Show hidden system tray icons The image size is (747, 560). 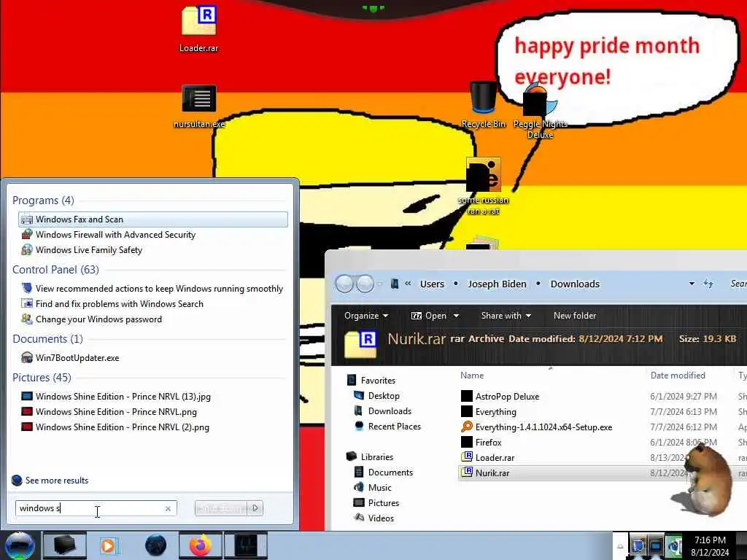pyautogui.click(x=620, y=547)
